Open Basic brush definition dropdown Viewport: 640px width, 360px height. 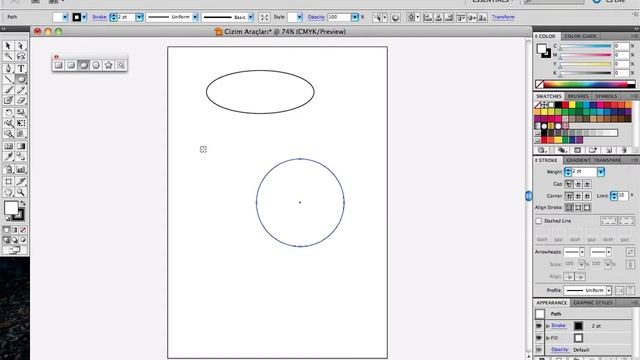coord(251,17)
